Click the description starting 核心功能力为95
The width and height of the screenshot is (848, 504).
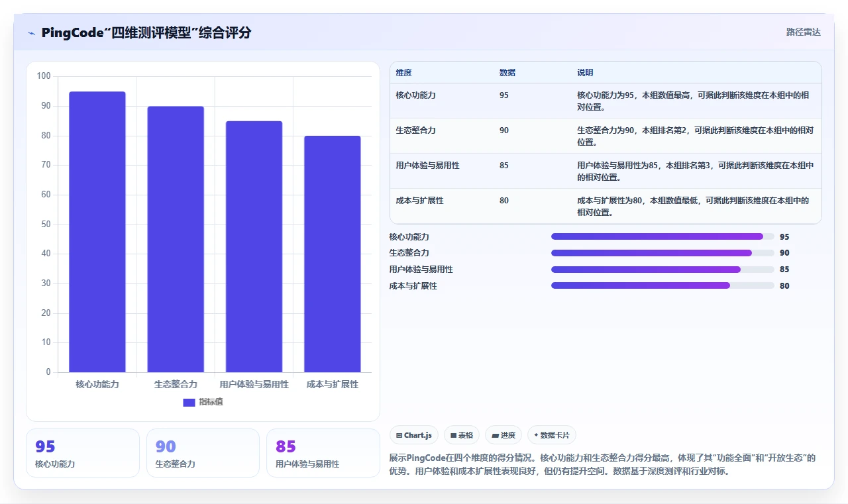coord(693,101)
